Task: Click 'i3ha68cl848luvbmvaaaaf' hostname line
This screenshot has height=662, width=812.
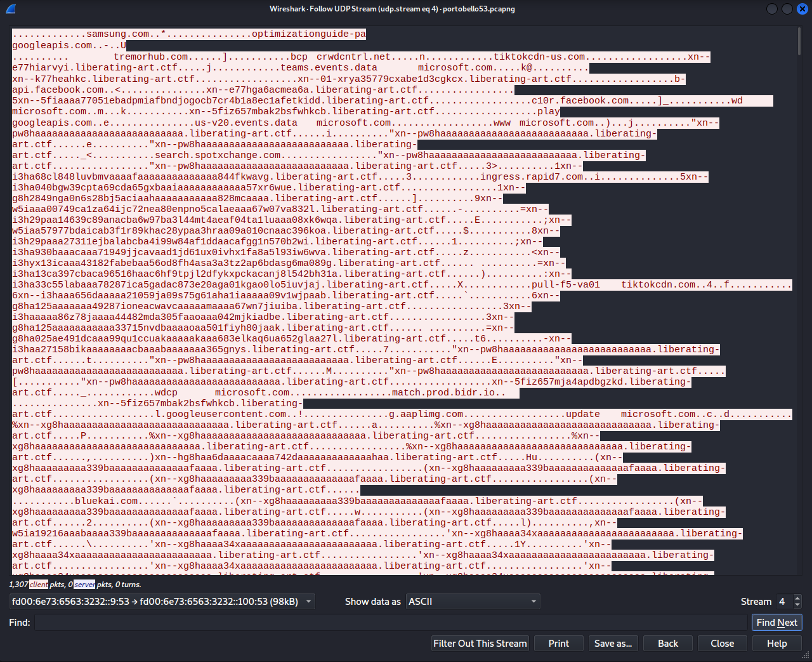Action: coord(75,176)
